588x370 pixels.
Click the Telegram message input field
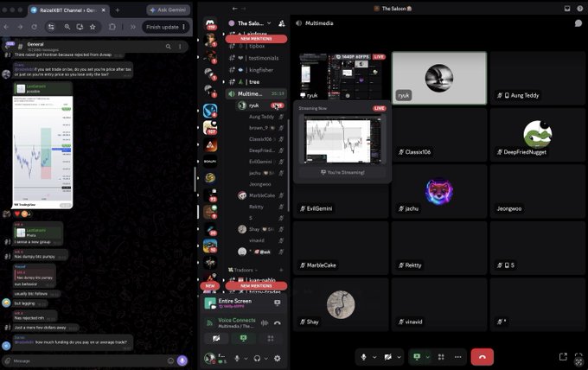(88, 361)
